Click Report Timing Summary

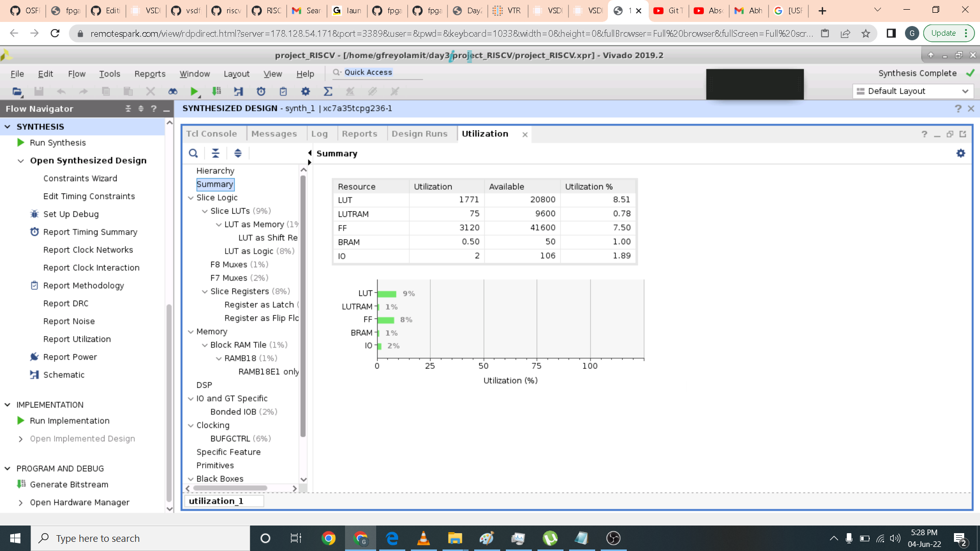pyautogui.click(x=90, y=232)
